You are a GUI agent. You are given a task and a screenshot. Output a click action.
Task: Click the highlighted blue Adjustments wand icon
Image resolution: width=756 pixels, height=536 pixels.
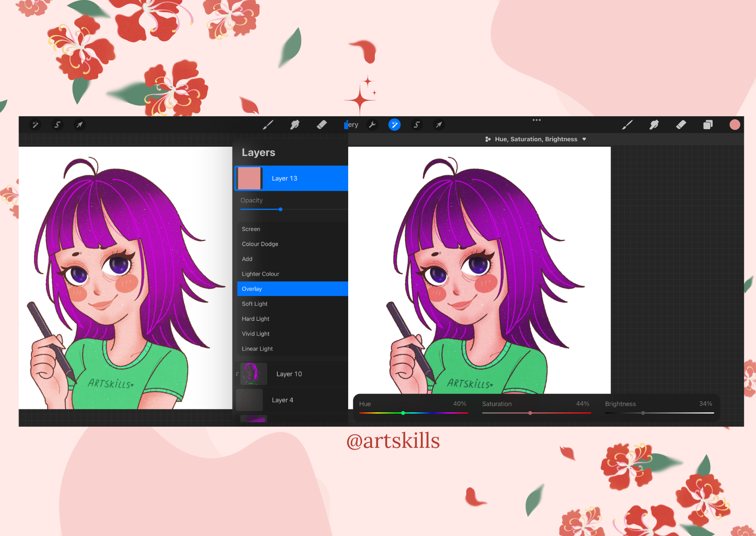click(x=394, y=125)
